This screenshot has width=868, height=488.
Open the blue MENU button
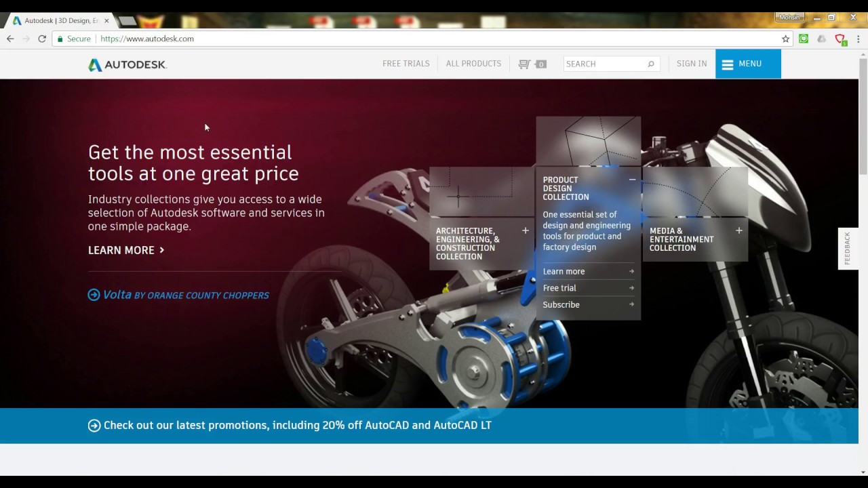[x=748, y=64]
